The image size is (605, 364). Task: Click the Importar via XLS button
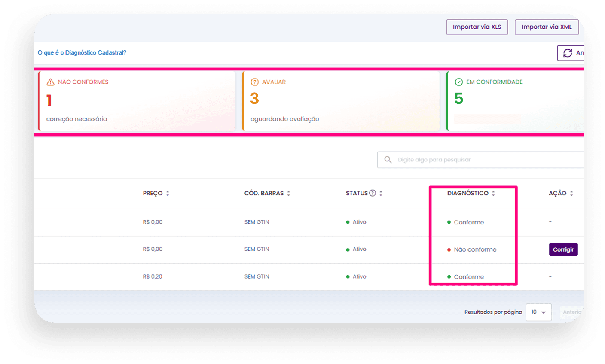point(477,27)
